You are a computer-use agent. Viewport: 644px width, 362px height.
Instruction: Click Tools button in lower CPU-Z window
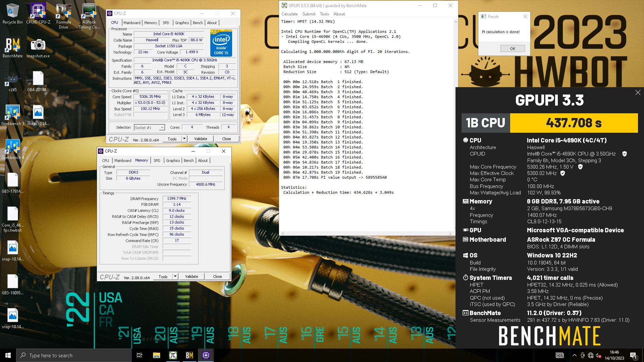[x=163, y=277]
